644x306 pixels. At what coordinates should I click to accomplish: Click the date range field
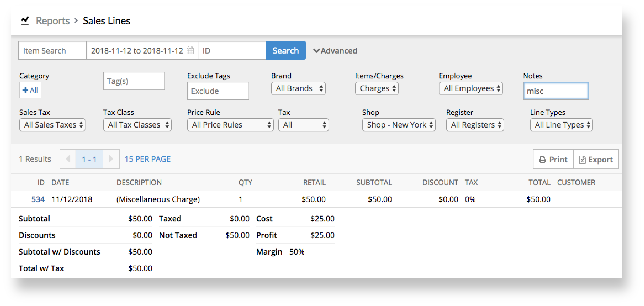[x=142, y=50]
